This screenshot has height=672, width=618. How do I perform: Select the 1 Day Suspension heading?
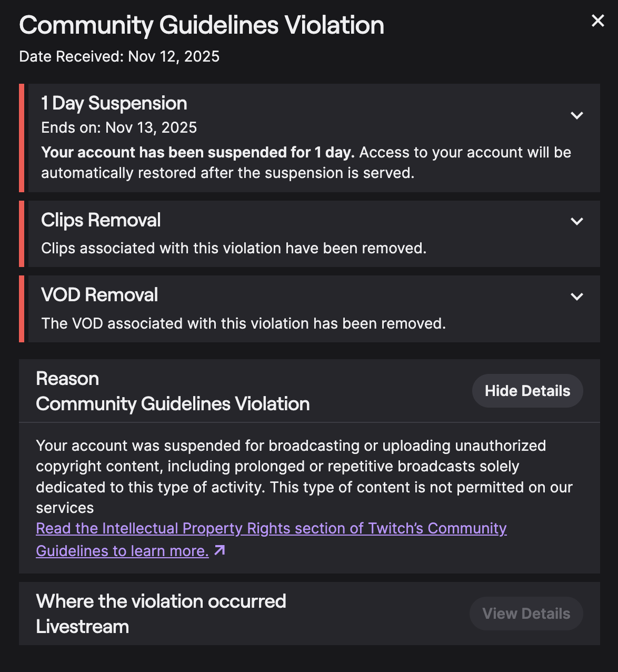(x=114, y=103)
